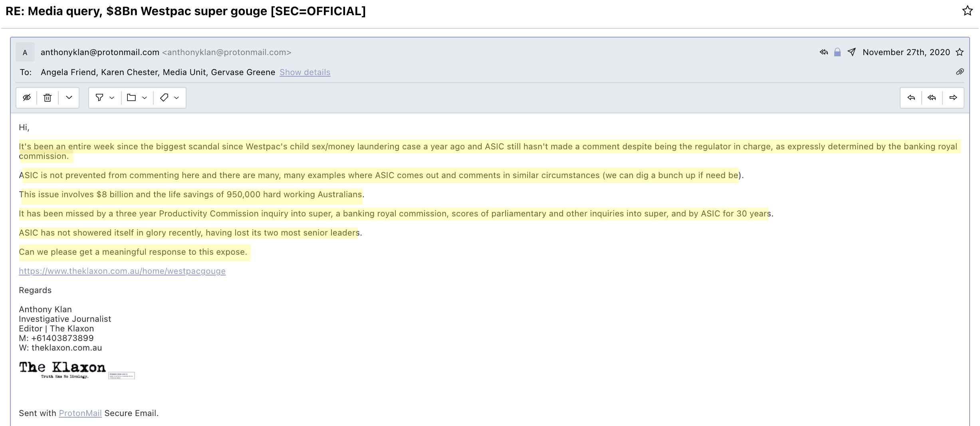980x426 pixels.
Task: Click the label tag icon
Action: point(164,97)
